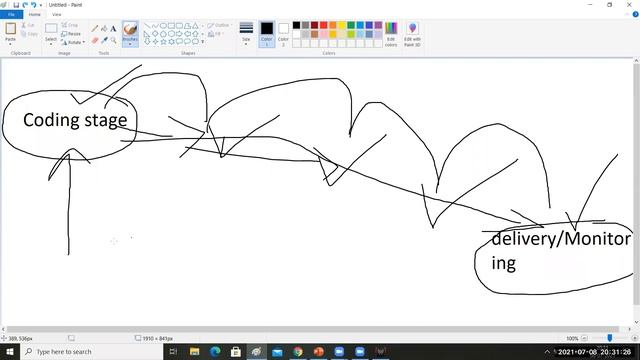Open the Size thickness dropdown

(x=246, y=34)
